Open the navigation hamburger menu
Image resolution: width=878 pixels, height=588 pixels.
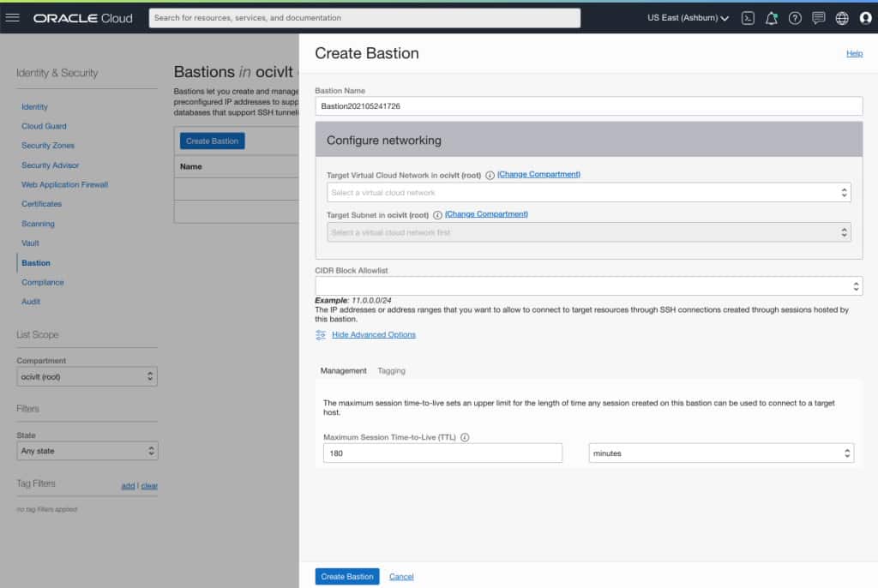coord(13,17)
